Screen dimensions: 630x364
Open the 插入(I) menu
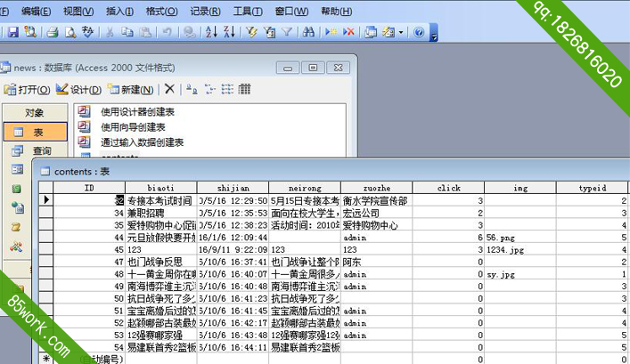(119, 12)
